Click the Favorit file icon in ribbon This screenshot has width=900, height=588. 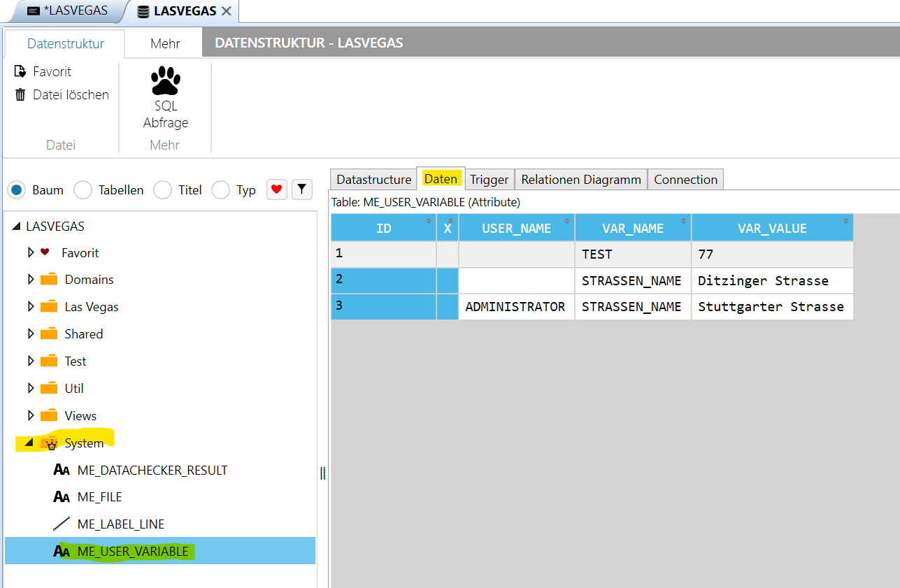click(x=20, y=71)
